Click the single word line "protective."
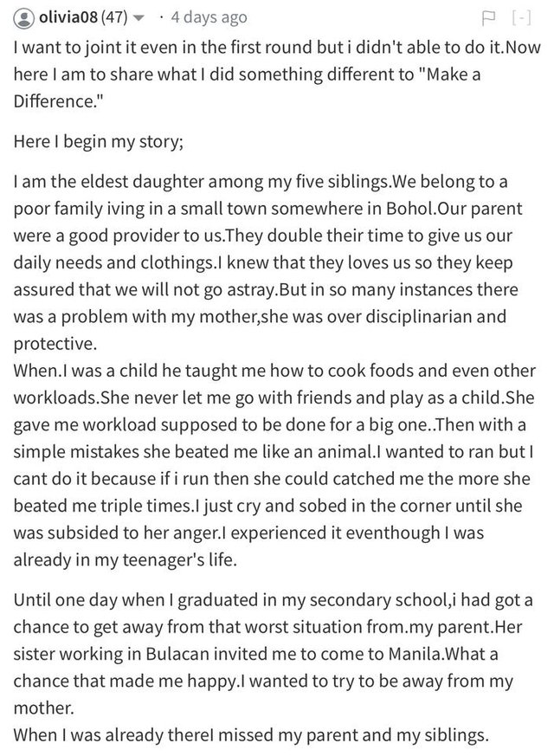Viewport: 554px width, 756px height. 55,344
